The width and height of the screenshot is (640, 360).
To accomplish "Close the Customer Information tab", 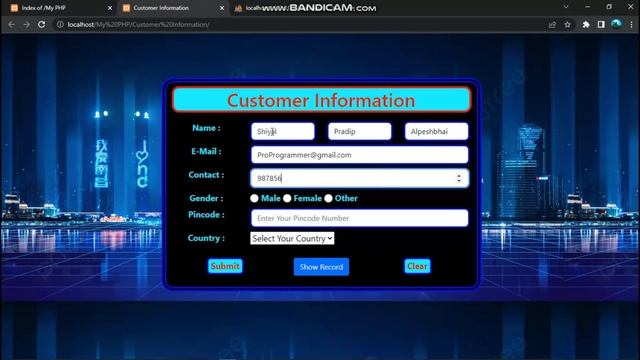I will [222, 8].
